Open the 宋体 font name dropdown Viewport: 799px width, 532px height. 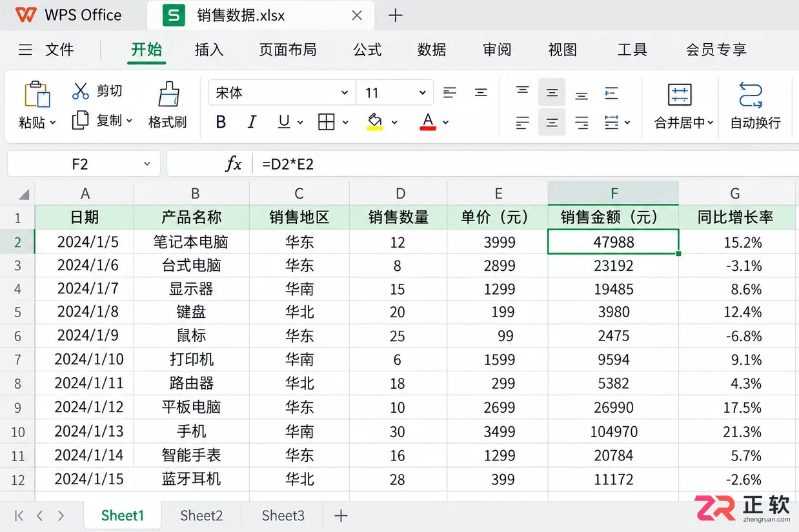(x=345, y=93)
